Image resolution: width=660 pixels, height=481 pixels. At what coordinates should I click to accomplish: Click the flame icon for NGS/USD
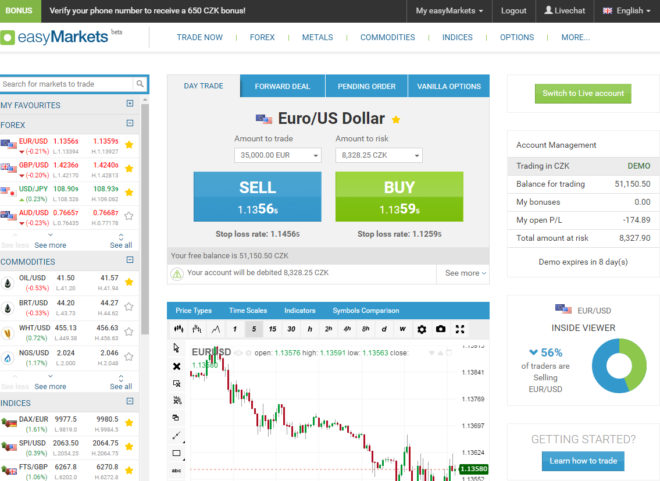(8, 359)
